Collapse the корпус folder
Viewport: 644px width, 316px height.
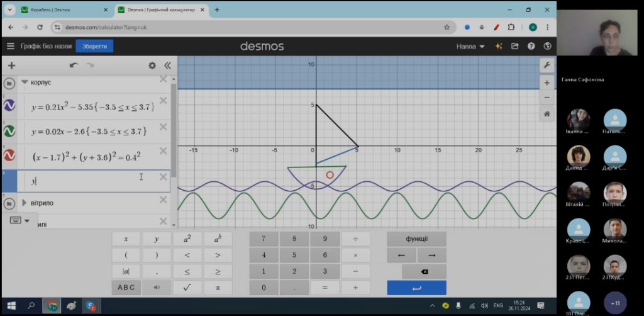25,82
